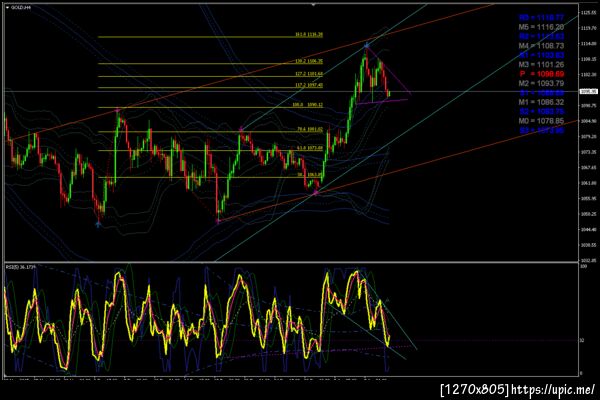Image resolution: width=600 pixels, height=400 pixels.
Task: Select the 78.6 Fibonacci level label
Action: [310, 129]
